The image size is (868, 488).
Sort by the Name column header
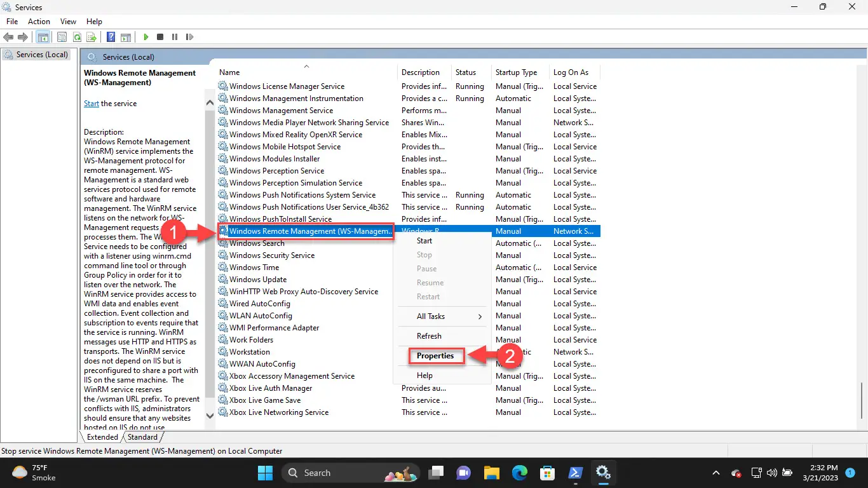point(306,72)
